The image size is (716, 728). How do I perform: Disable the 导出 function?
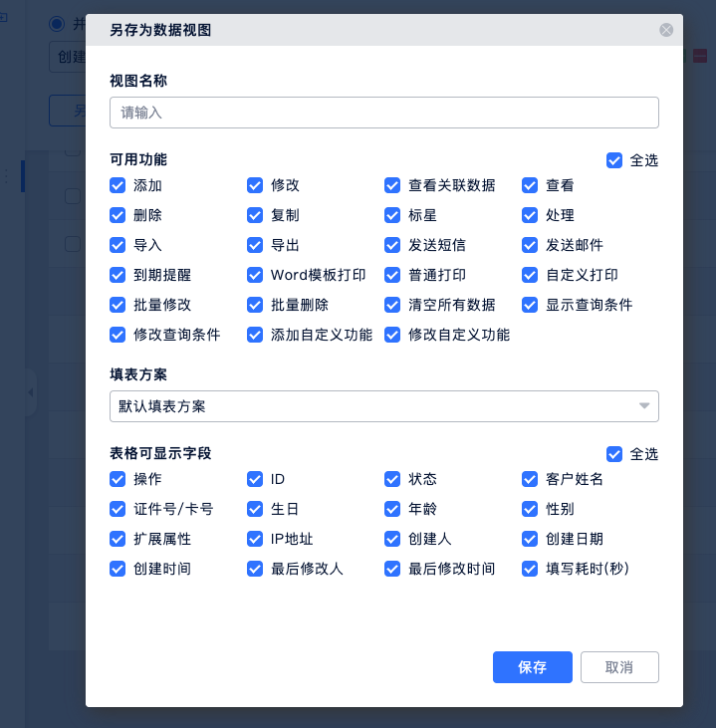click(255, 245)
